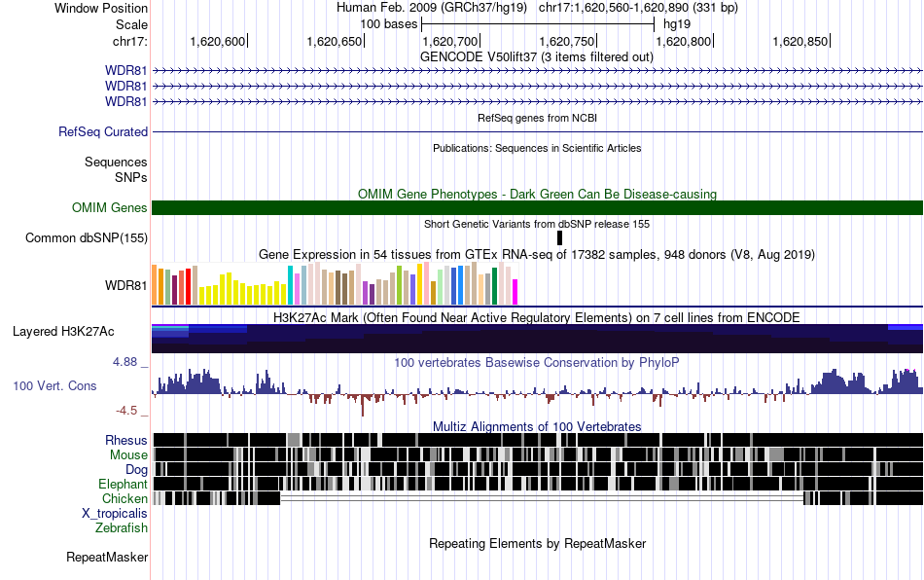Open the 100 Vert. Cons track label
Viewport: 924px width, 580px height.
pyautogui.click(x=54, y=385)
